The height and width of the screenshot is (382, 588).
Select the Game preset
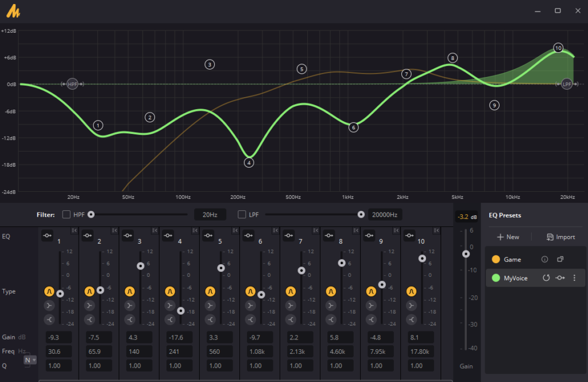point(512,260)
